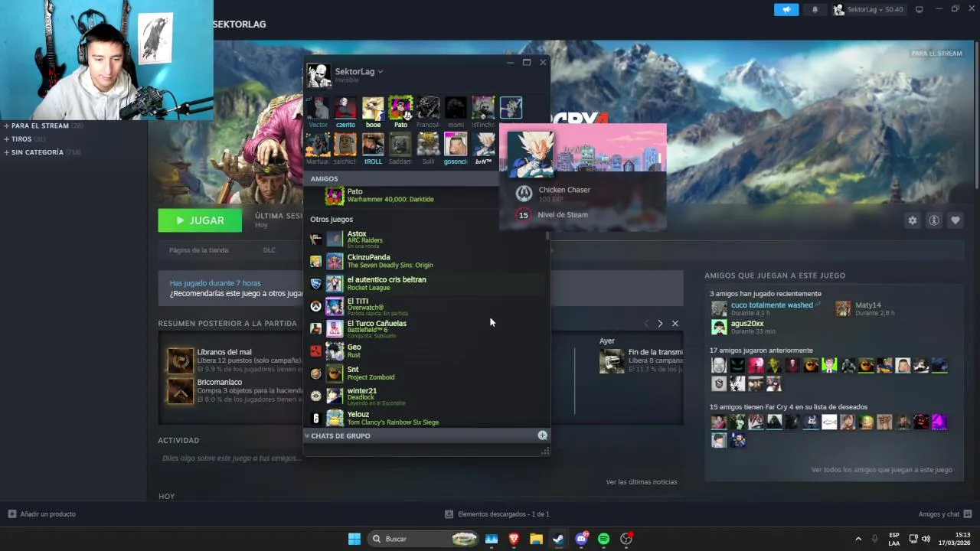Viewport: 980px width, 551px height.
Task: Open the SektorLag account menu in the title bar
Action: tap(868, 9)
